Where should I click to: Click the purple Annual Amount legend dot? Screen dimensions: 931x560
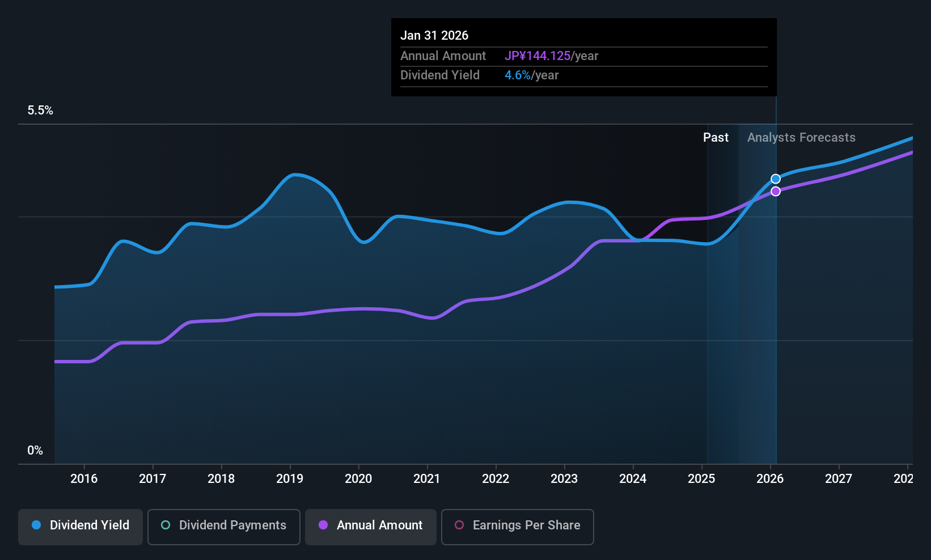pyautogui.click(x=323, y=525)
